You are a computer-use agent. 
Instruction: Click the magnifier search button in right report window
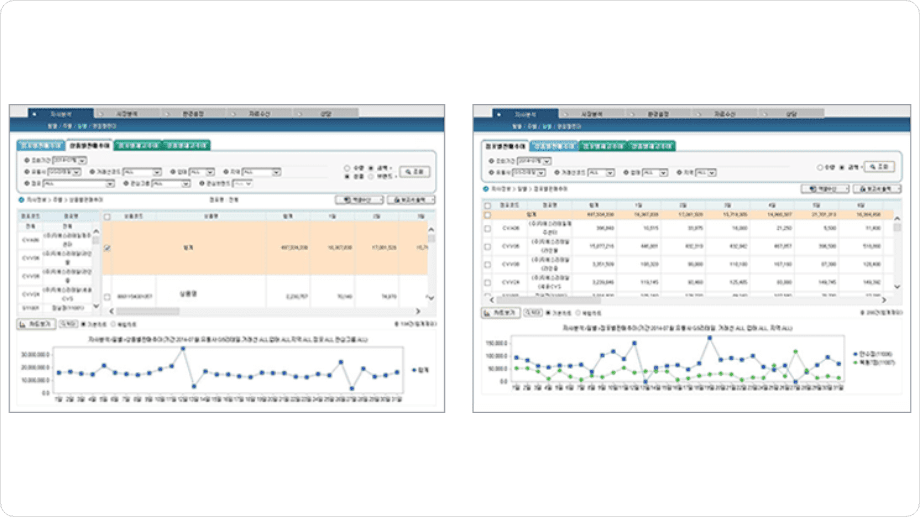click(x=880, y=167)
